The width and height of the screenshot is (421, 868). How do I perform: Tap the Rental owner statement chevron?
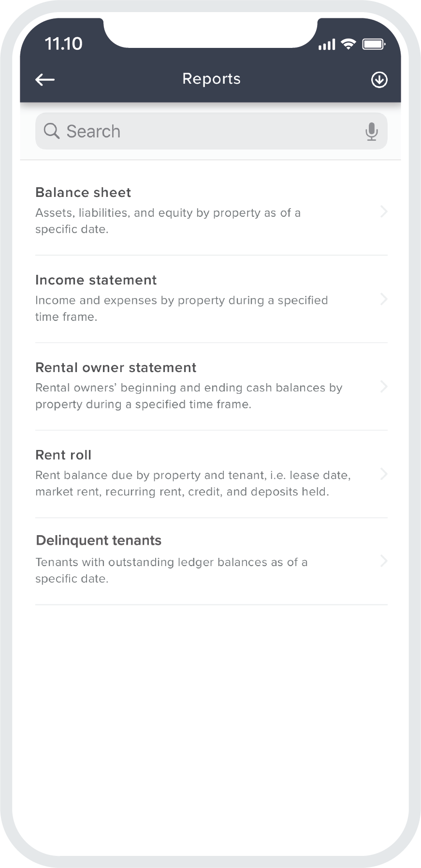coord(384,387)
